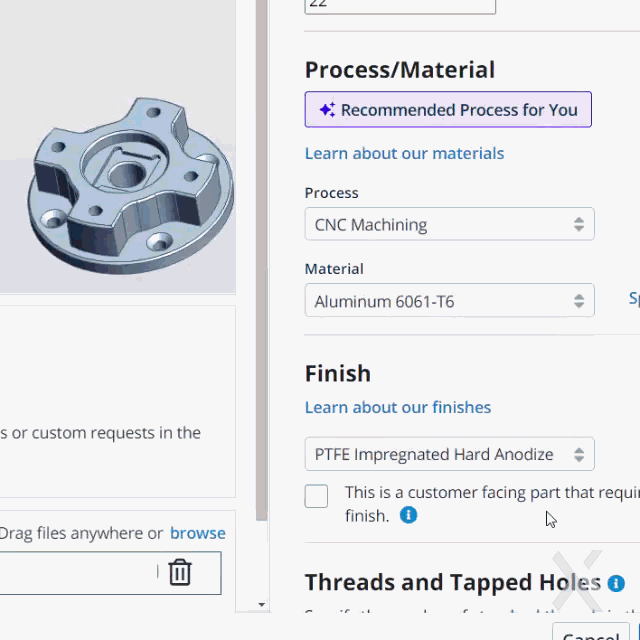Focus the quantity field at top

(400, 5)
